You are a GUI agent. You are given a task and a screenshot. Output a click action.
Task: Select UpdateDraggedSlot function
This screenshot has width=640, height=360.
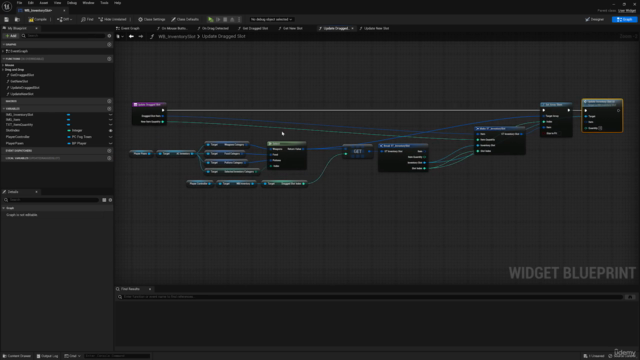pos(24,88)
